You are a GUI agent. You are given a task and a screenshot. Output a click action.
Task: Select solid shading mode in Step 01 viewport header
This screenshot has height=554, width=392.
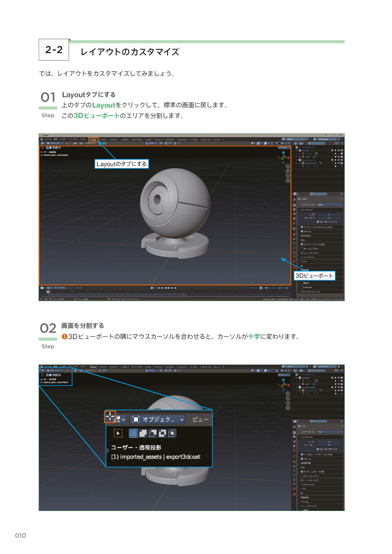coord(280,143)
